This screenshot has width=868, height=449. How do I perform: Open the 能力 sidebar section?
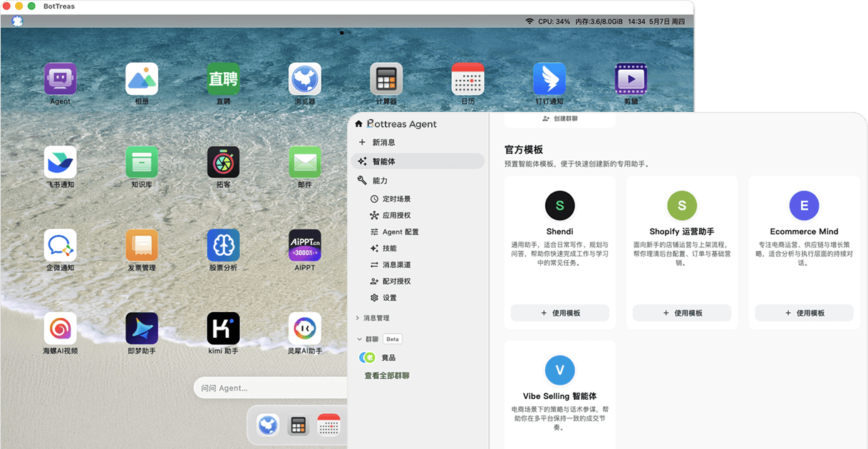click(x=418, y=180)
